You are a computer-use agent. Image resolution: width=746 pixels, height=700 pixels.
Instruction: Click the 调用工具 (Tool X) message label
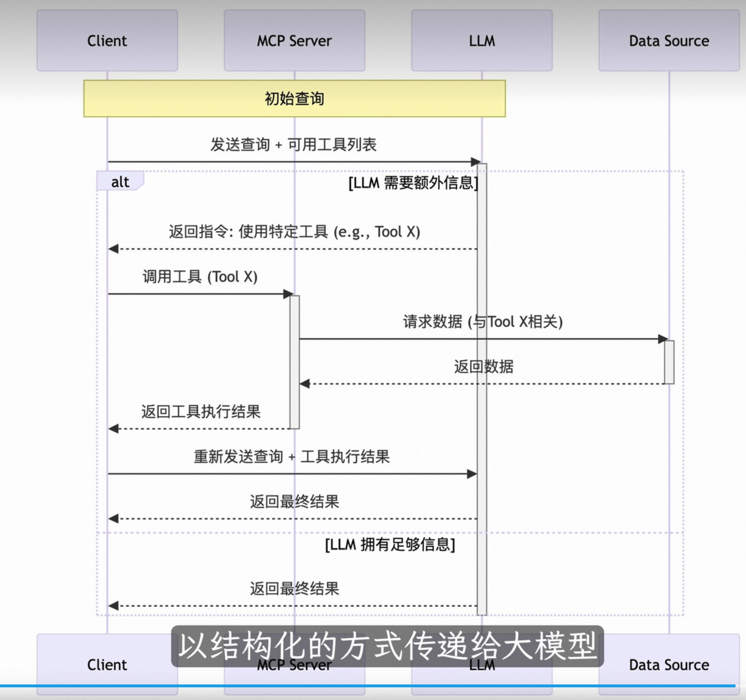click(x=200, y=277)
